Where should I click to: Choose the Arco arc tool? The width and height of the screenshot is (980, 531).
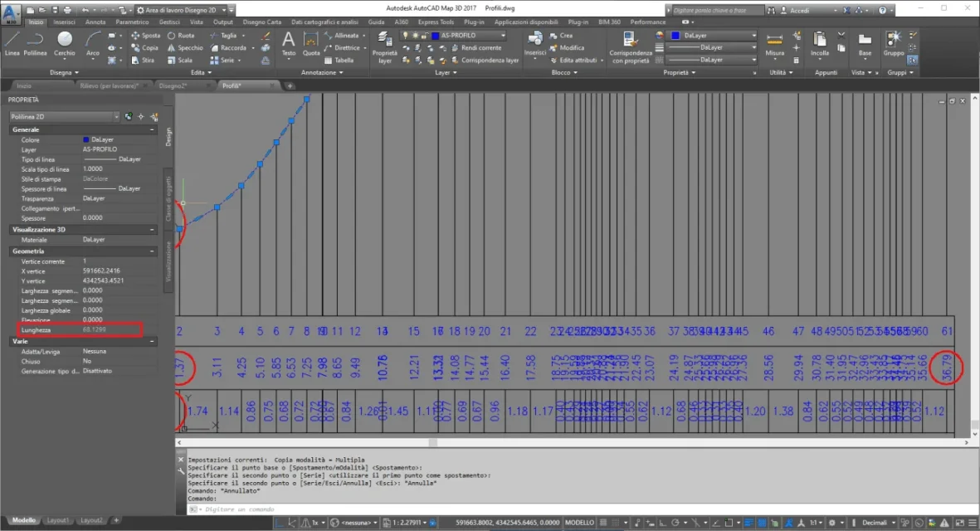[x=92, y=44]
